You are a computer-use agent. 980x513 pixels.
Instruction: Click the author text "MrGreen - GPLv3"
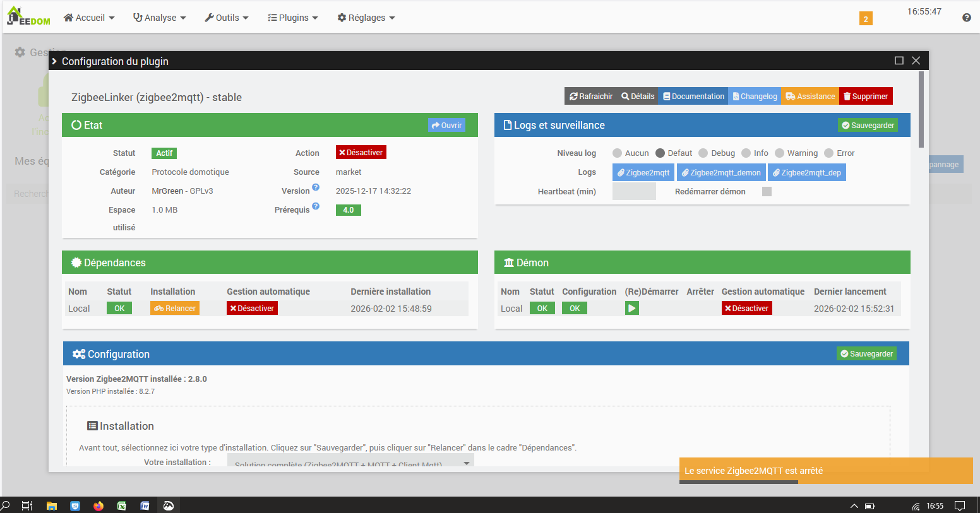[182, 191]
